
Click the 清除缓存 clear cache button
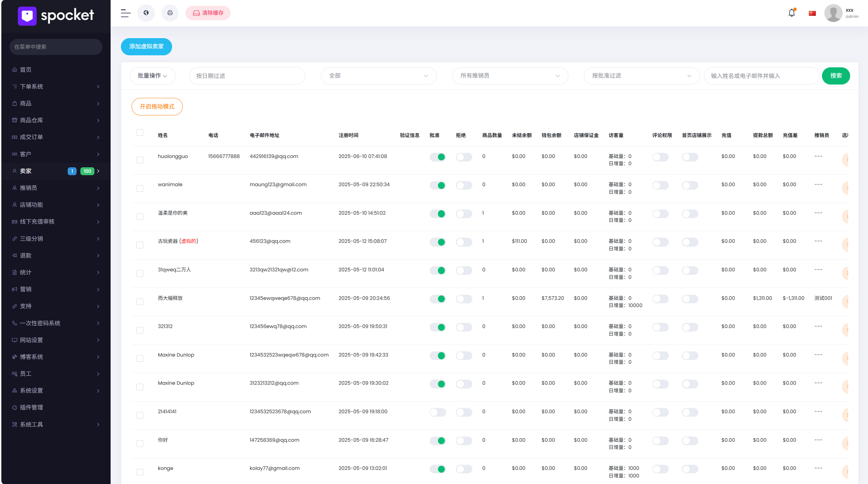point(208,13)
